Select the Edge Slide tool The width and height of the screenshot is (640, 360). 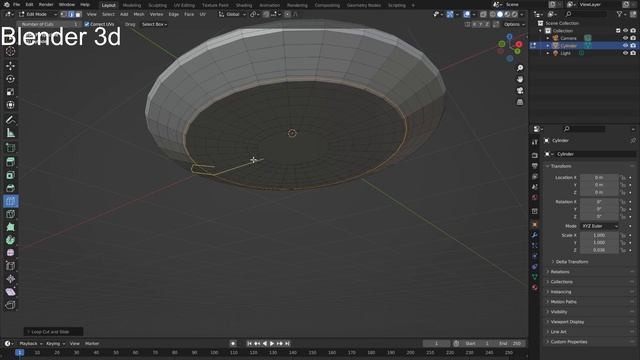(11, 266)
